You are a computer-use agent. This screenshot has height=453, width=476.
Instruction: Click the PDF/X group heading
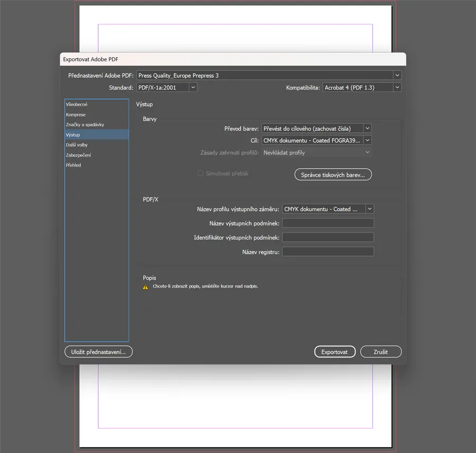coord(150,200)
